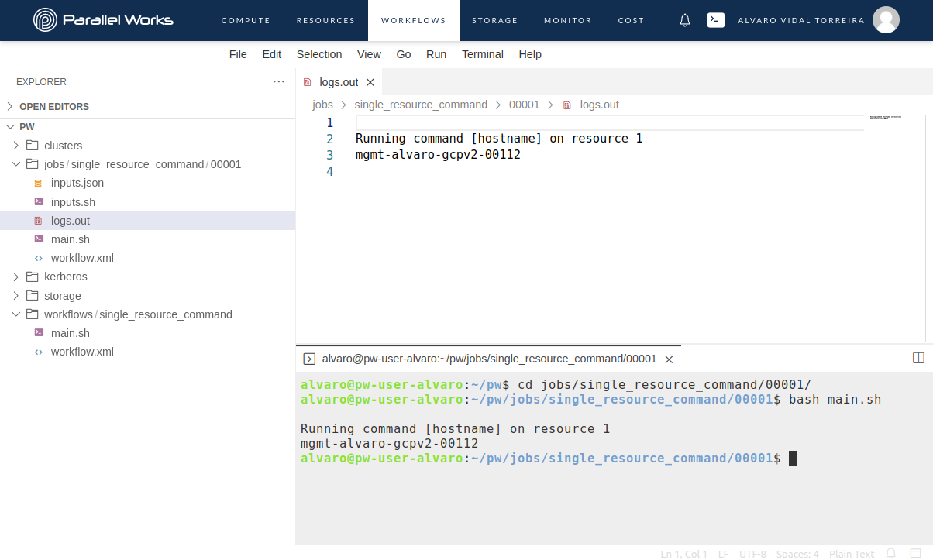The image size is (933, 560).
Task: Toggle bottom panel icon in status bar
Action: 915,553
